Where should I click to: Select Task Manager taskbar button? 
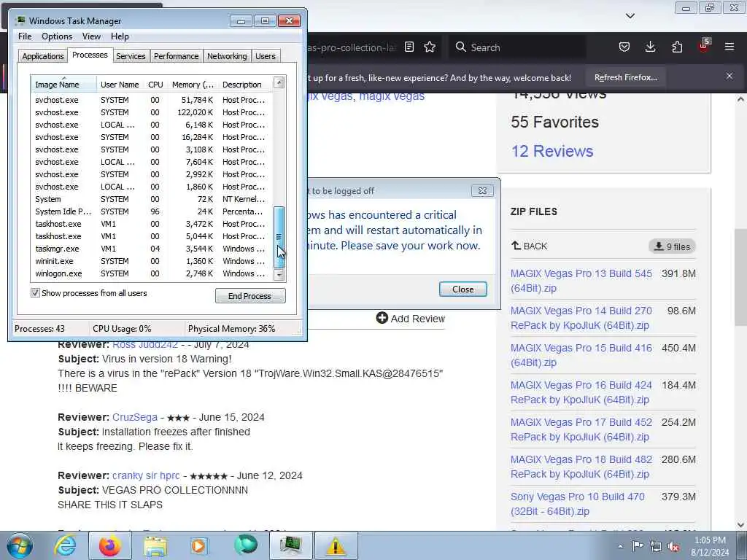tap(290, 545)
